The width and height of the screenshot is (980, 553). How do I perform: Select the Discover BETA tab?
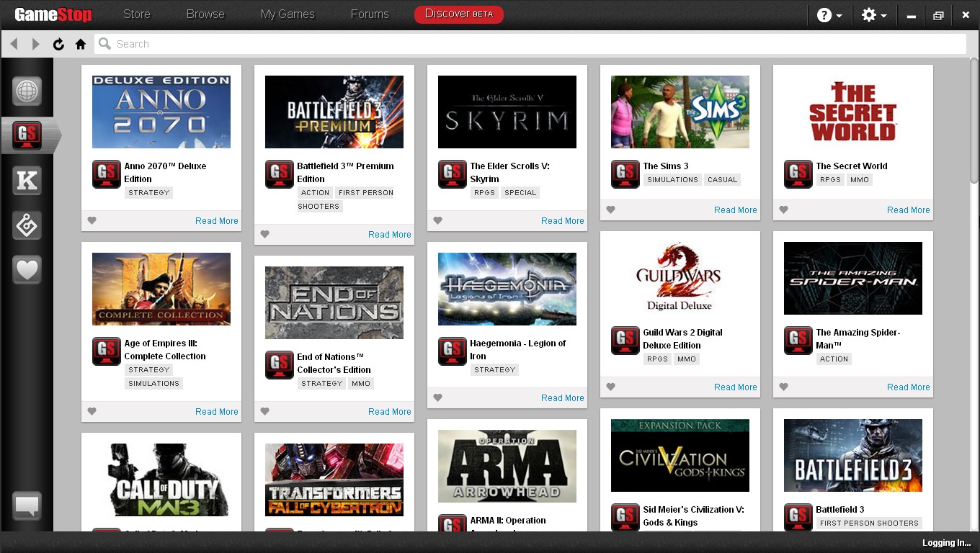click(459, 14)
